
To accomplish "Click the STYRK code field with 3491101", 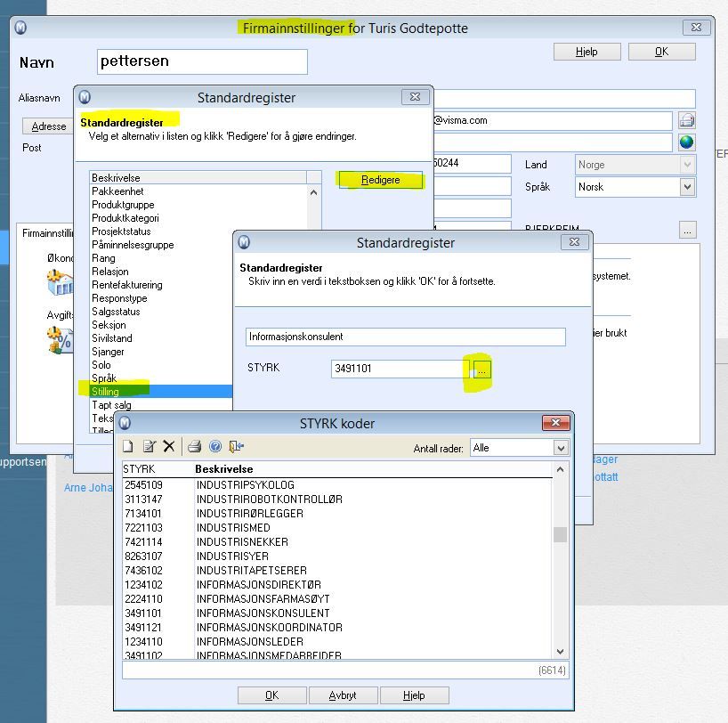I will click(400, 369).
